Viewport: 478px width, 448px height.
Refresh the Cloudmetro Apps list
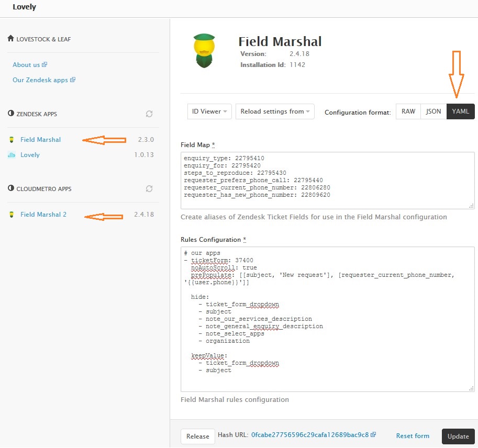tap(149, 188)
